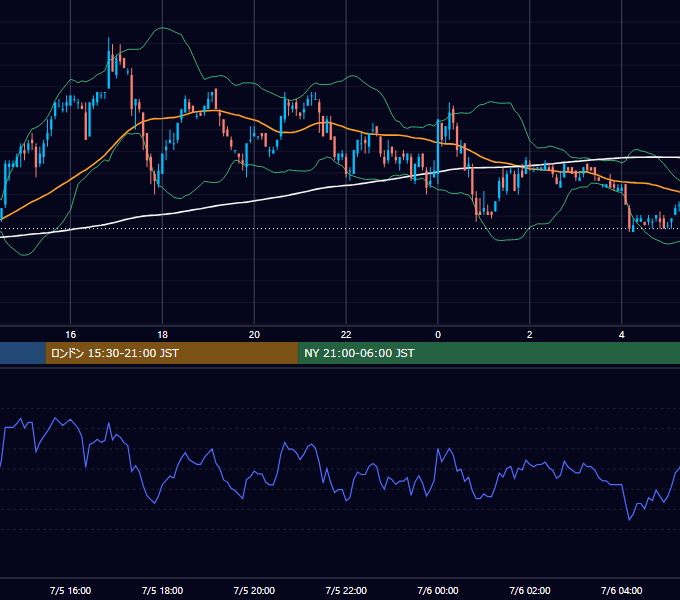Click the blue session bar before London

click(23, 353)
